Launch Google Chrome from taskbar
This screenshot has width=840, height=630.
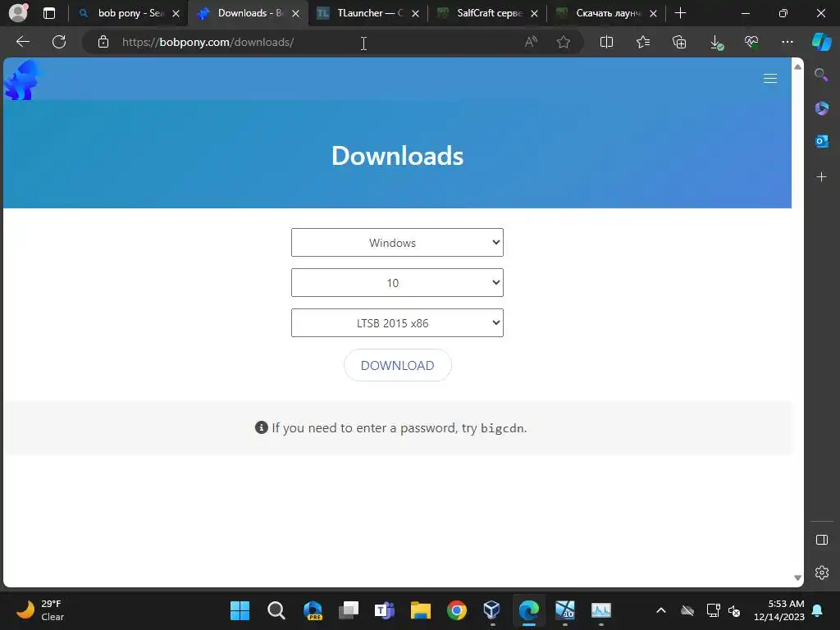(x=456, y=610)
